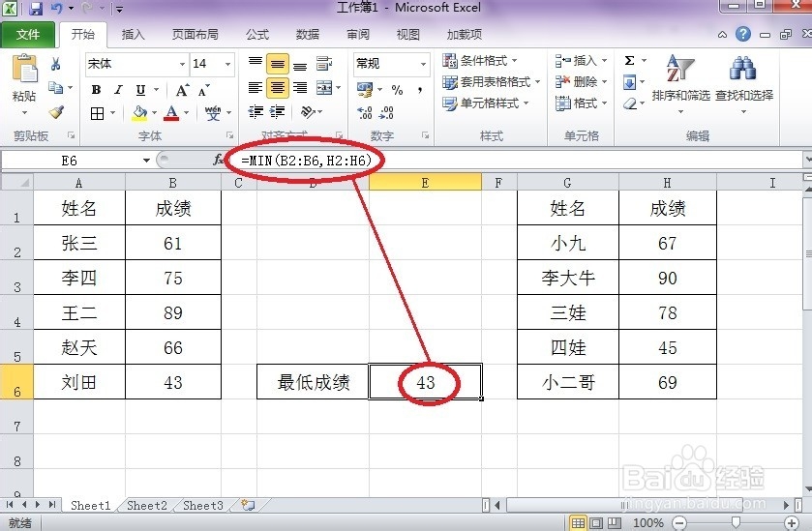This screenshot has width=812, height=531.
Task: Toggle bottom vertical alignment
Action: tap(300, 64)
